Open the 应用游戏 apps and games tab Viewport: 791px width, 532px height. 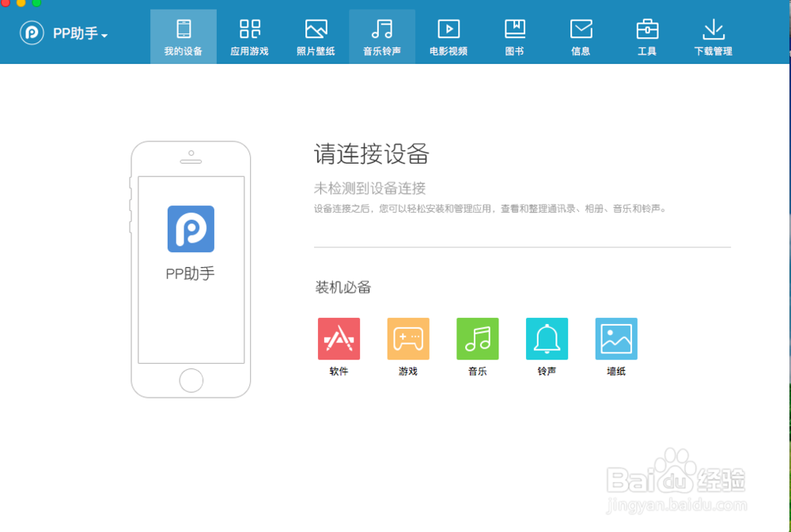click(x=250, y=37)
